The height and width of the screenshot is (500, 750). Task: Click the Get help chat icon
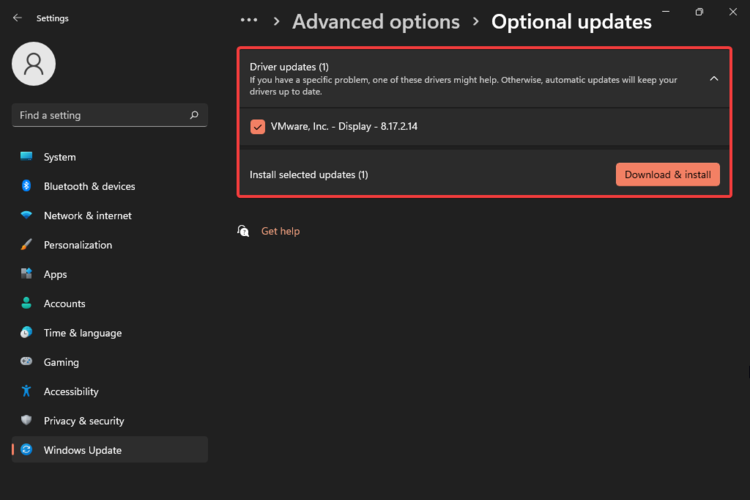coord(243,231)
